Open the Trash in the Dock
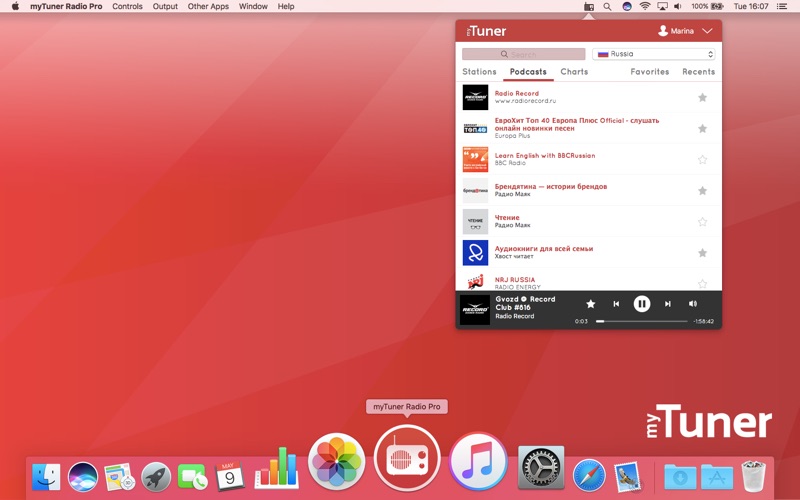 753,476
